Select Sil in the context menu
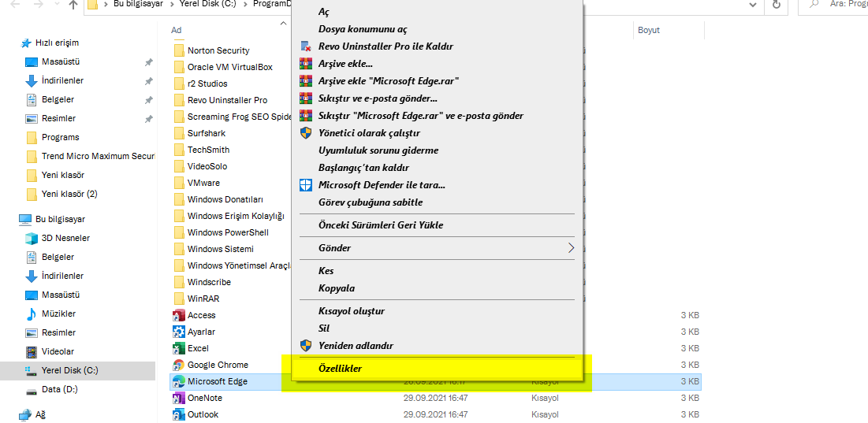 324,328
